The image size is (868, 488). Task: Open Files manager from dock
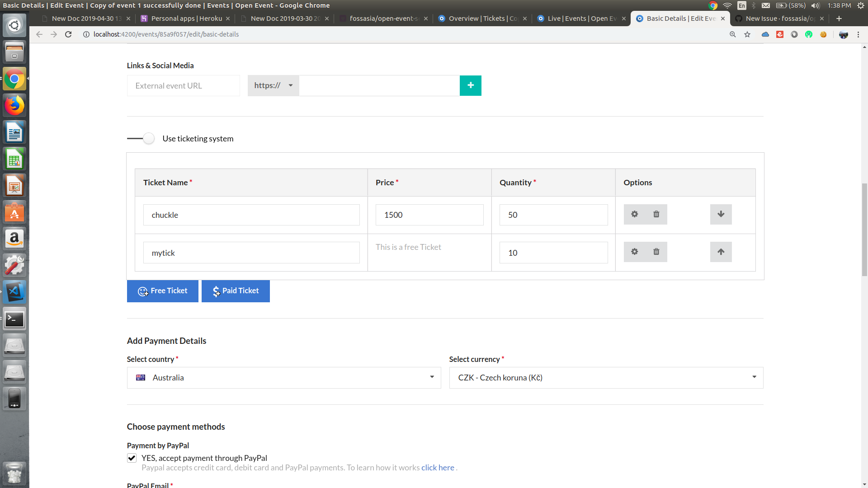[14, 52]
